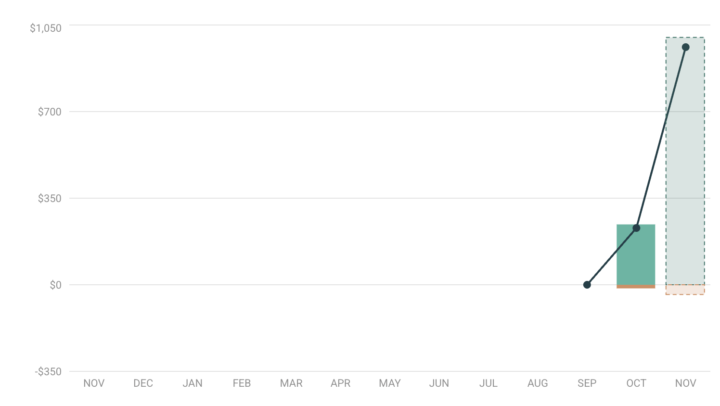Click the September data point on the line

(587, 285)
